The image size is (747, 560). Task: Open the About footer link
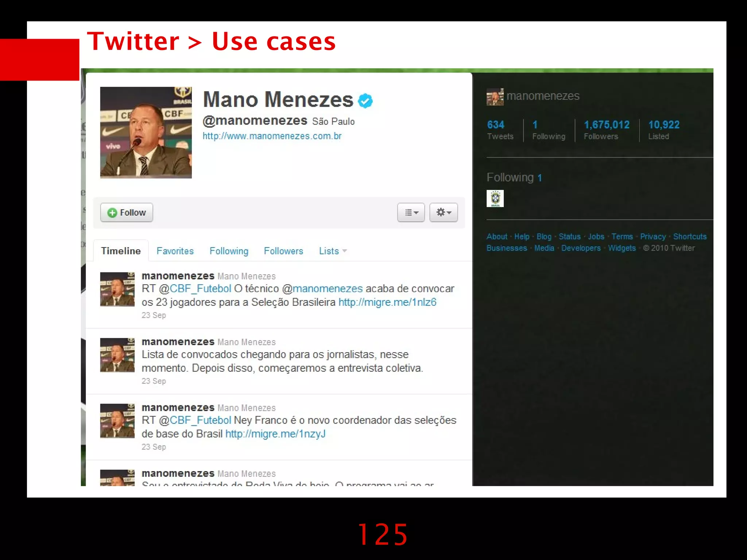[497, 237]
